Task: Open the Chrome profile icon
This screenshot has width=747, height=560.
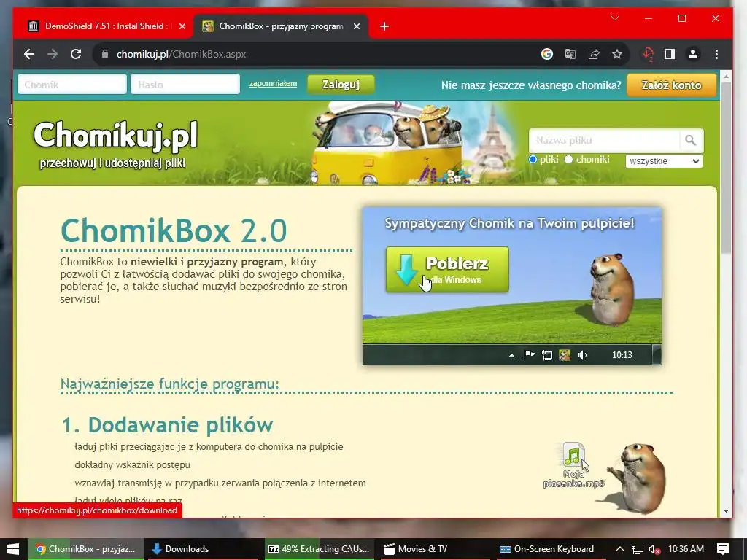Action: point(693,54)
